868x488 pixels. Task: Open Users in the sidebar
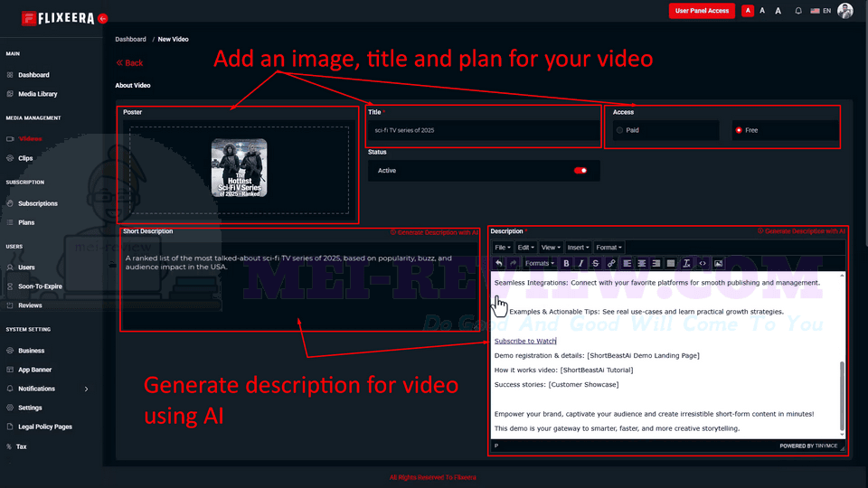[x=26, y=267]
